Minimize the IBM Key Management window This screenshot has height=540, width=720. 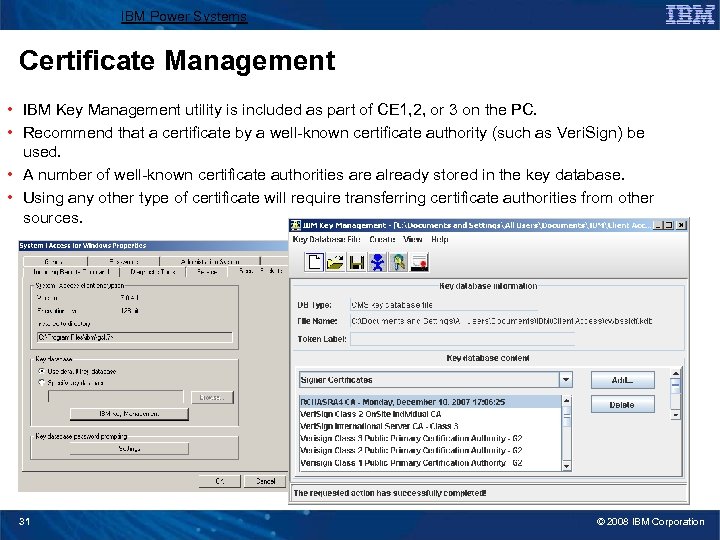point(658,225)
